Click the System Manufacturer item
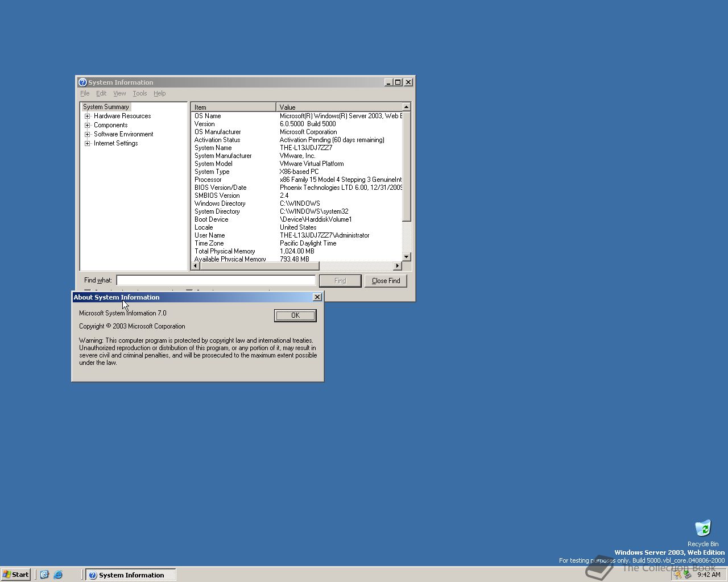 coord(223,156)
